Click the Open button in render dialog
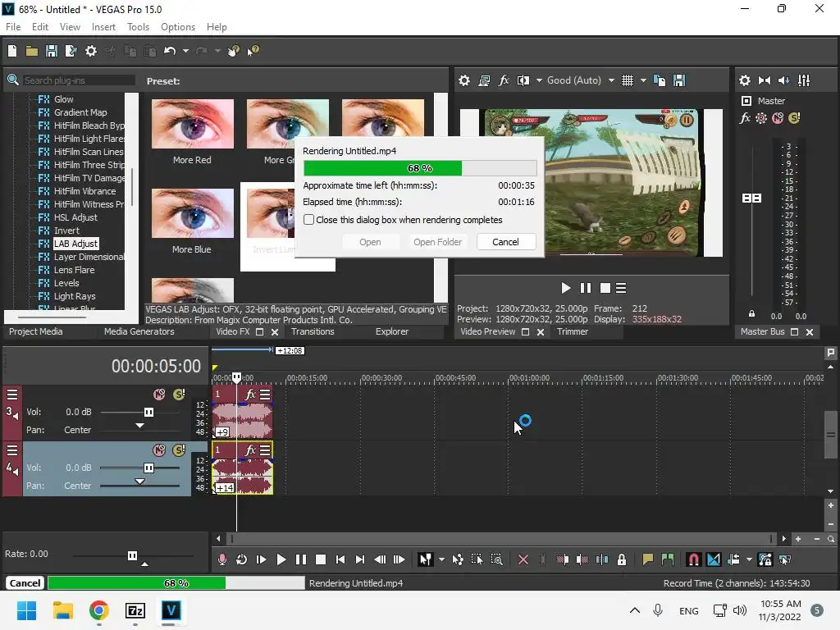 click(x=370, y=242)
